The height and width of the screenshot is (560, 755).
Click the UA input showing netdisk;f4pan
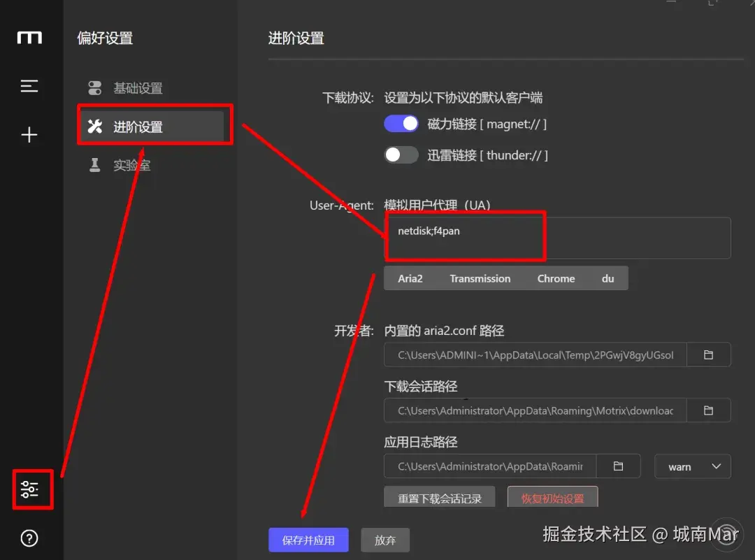[465, 238]
